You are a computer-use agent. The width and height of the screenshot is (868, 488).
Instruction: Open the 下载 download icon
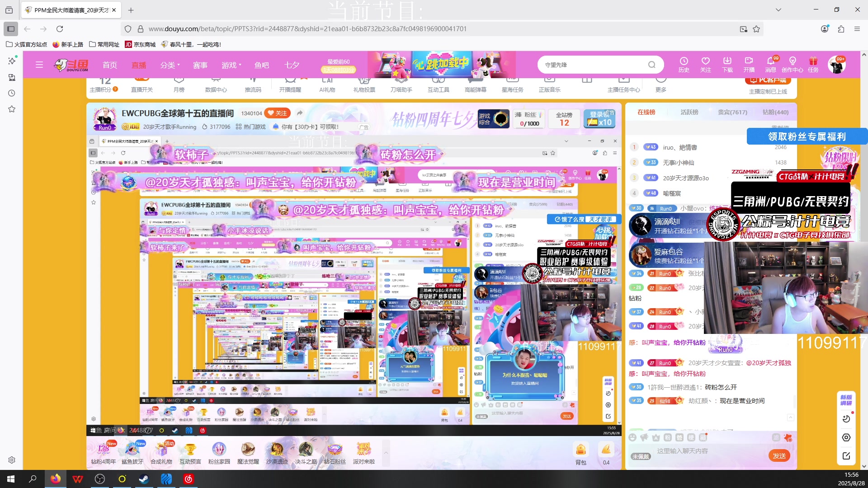(727, 65)
